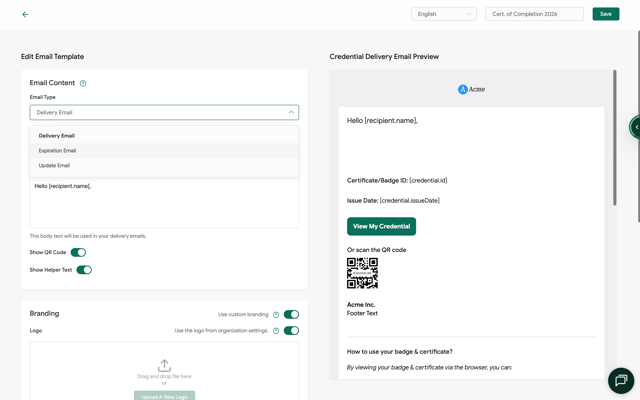Click the Edit Email Template heading

coord(52,57)
